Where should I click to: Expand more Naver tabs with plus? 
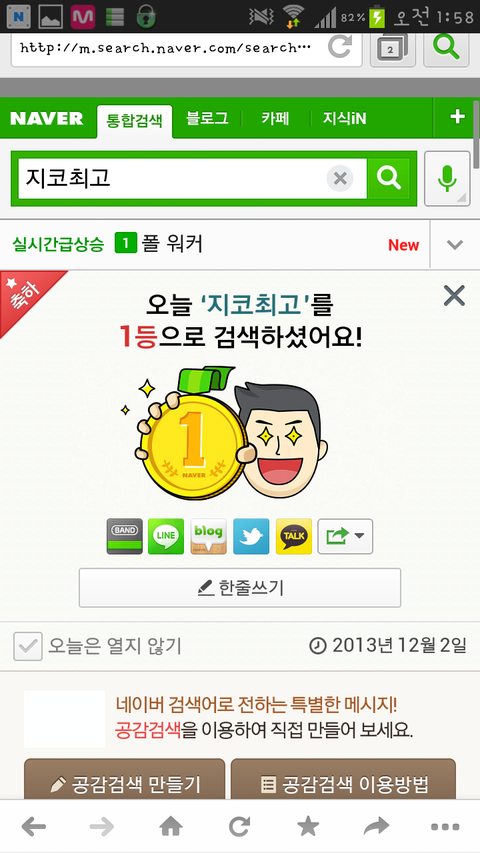pyautogui.click(x=457, y=117)
